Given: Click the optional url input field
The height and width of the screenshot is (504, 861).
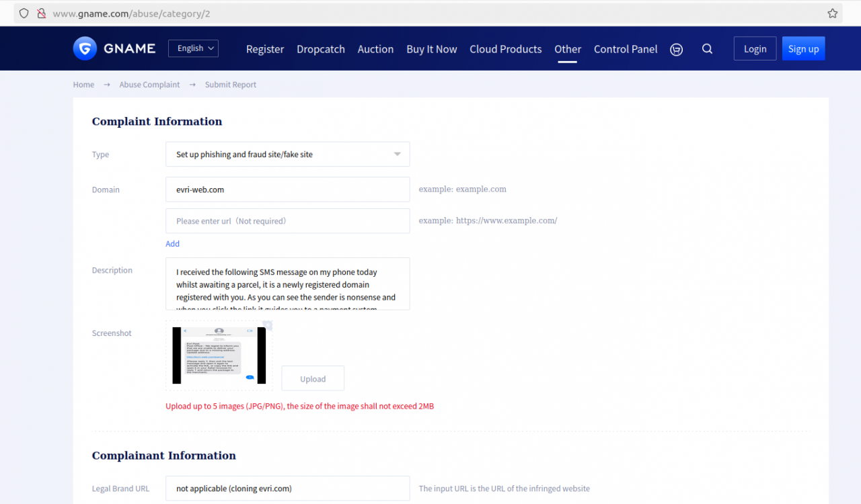Looking at the screenshot, I should point(288,220).
